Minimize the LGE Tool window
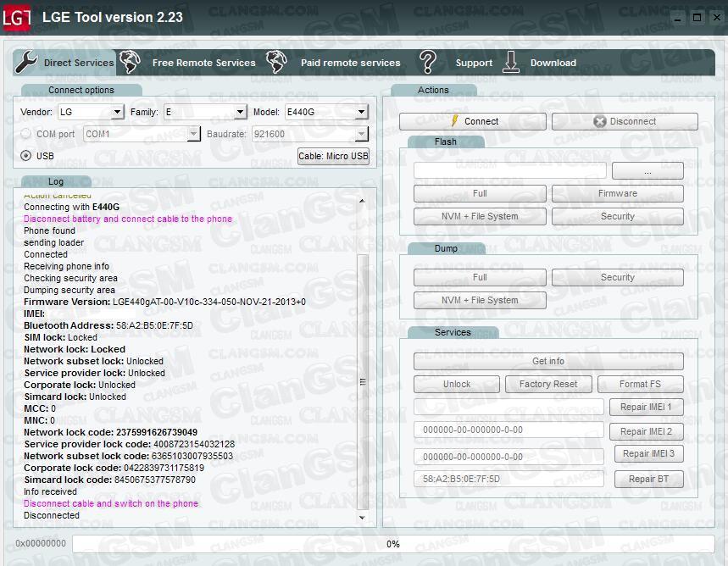The image size is (728, 566). point(677,18)
